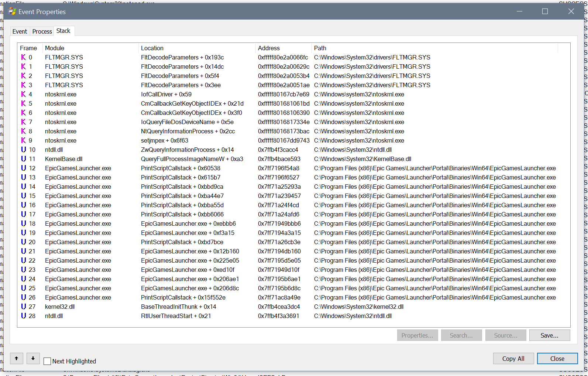Switch to the Process tab
The width and height of the screenshot is (588, 376).
[x=42, y=31]
